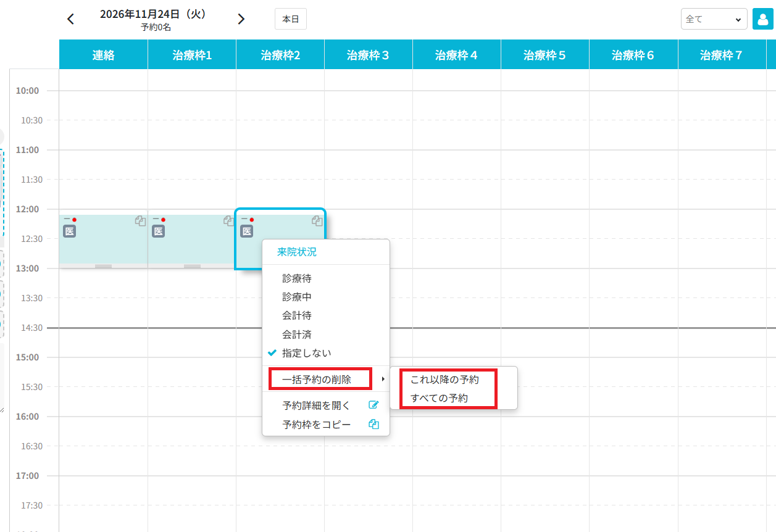776x532 pixels.
Task: Click copy icon on 連絡 appointment block
Action: [140, 220]
